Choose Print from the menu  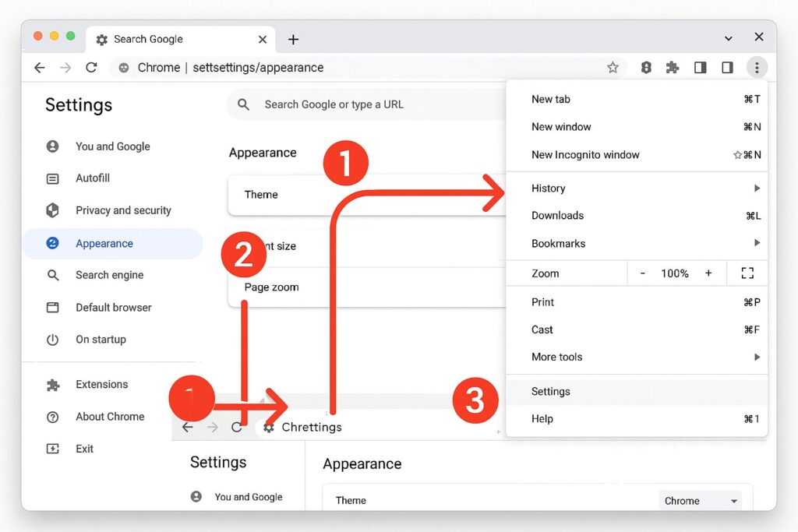click(637, 302)
